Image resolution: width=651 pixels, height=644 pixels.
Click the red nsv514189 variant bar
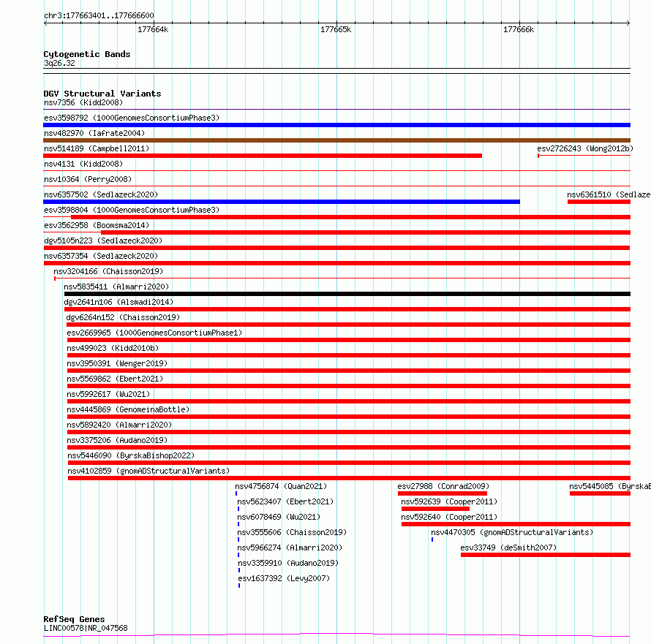click(263, 156)
